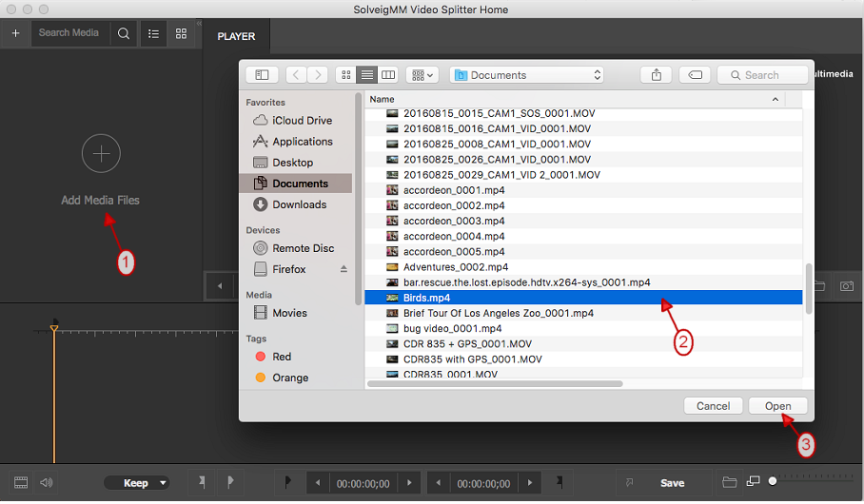Screen dimensions: 864x504
Task: Click the orange timeline playhead marker
Action: [x=54, y=328]
